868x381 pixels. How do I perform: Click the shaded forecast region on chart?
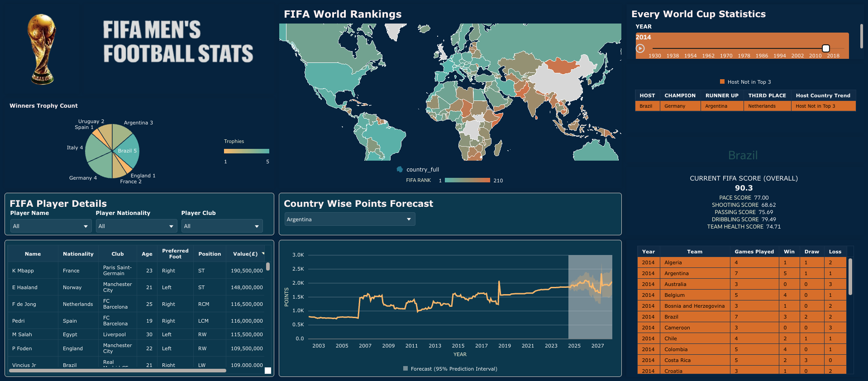[x=590, y=297]
